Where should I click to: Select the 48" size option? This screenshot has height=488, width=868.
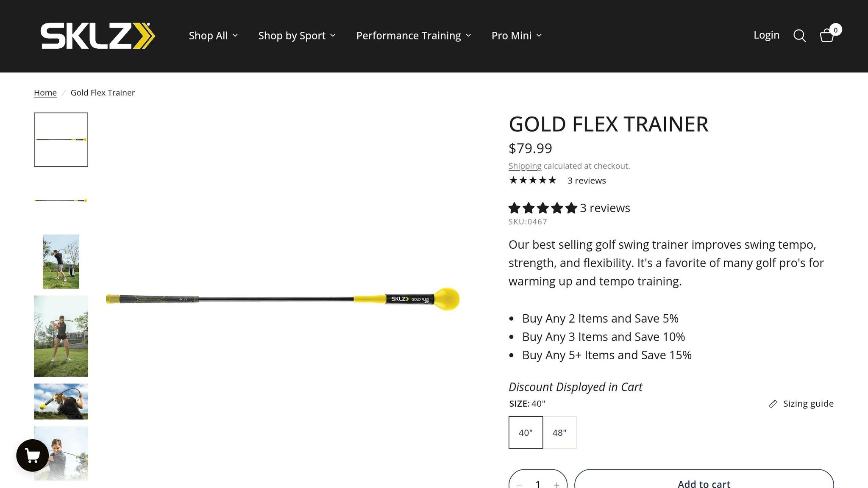coord(559,433)
